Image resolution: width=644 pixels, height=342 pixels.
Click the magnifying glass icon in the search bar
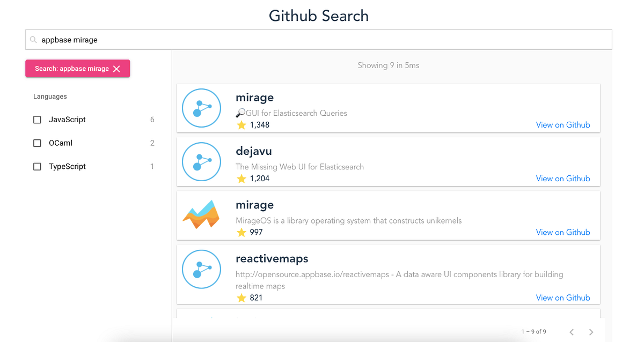tap(33, 39)
